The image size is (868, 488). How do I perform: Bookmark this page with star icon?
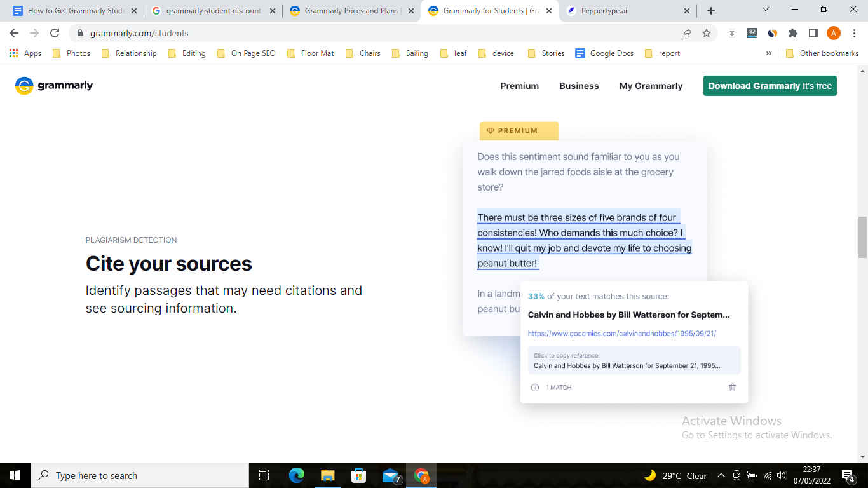pos(707,33)
